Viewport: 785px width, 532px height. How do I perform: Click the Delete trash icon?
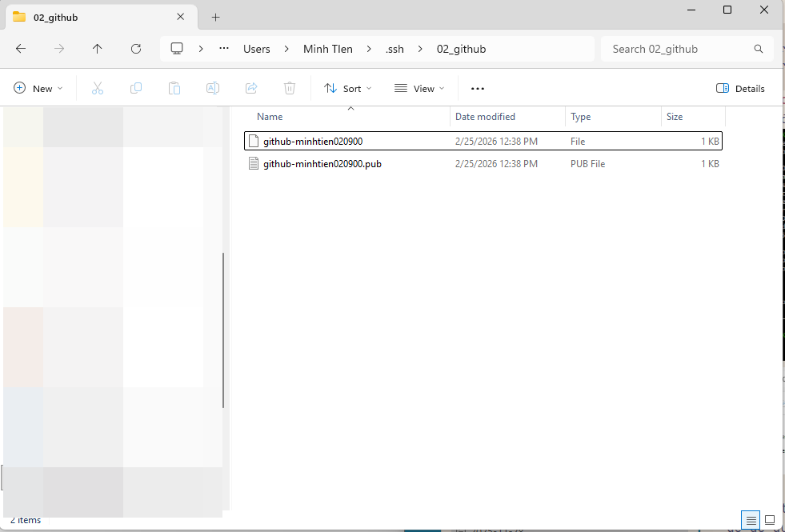pyautogui.click(x=290, y=88)
